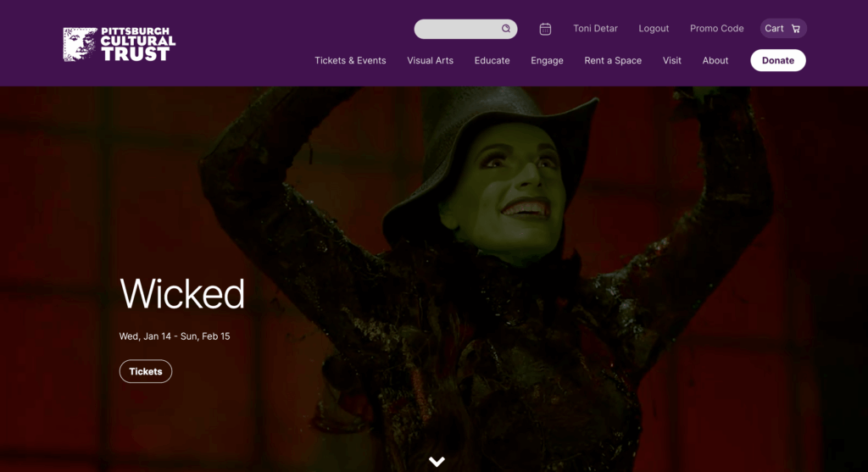This screenshot has height=472, width=868.
Task: Open the Visit menu item
Action: pyautogui.click(x=672, y=60)
